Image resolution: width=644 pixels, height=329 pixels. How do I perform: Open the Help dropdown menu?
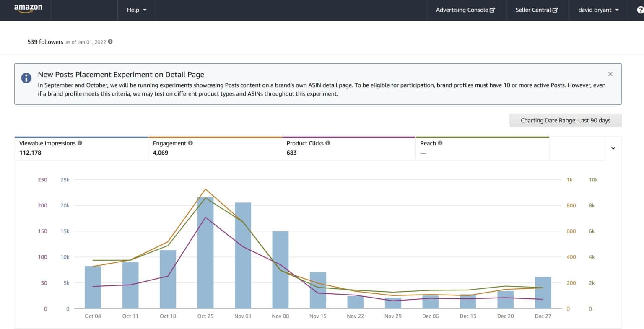pyautogui.click(x=137, y=10)
